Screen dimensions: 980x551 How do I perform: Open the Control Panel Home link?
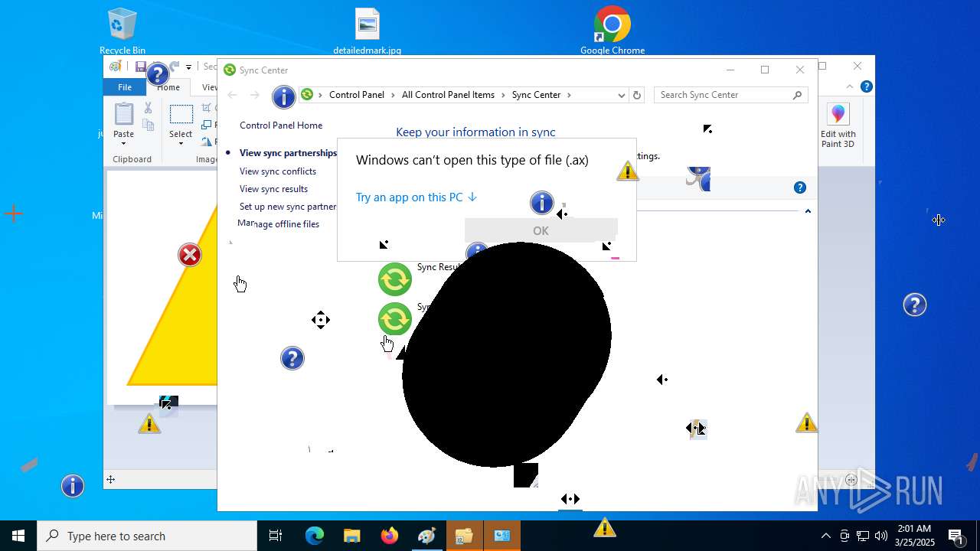pos(281,126)
